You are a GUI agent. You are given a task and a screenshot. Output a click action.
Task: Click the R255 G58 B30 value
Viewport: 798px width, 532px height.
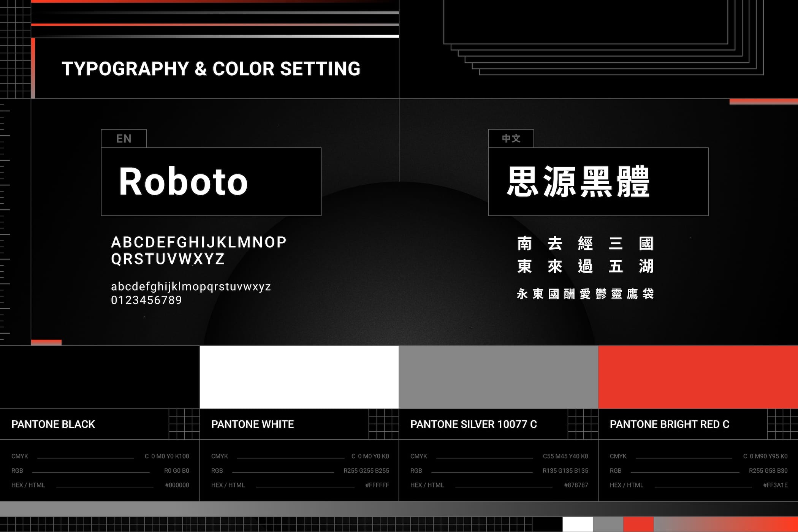coord(768,470)
